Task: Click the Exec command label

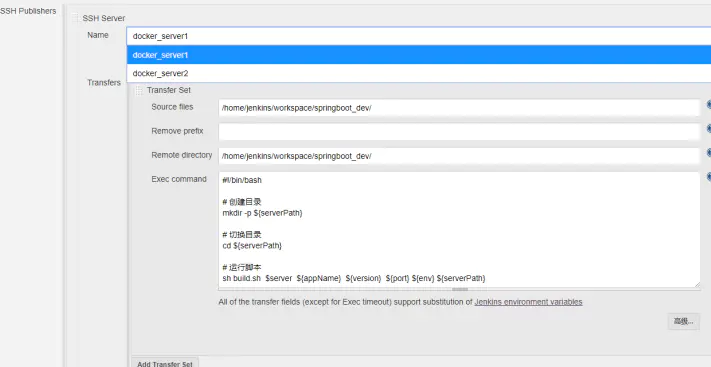Action: (179, 179)
